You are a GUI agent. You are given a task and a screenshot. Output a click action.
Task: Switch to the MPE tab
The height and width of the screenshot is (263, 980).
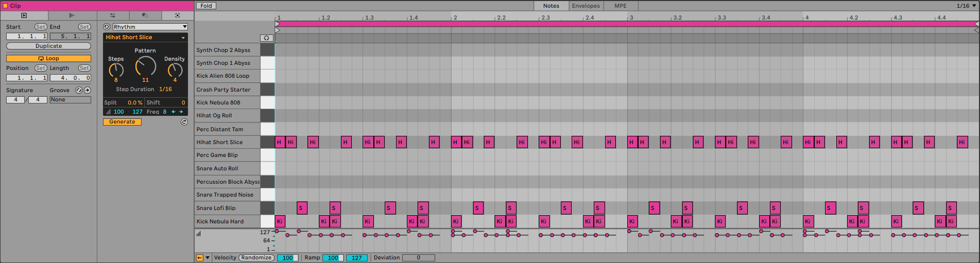point(620,6)
